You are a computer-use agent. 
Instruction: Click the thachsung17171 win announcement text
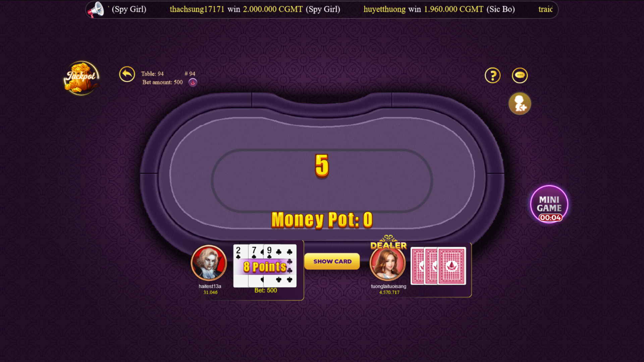(x=255, y=9)
